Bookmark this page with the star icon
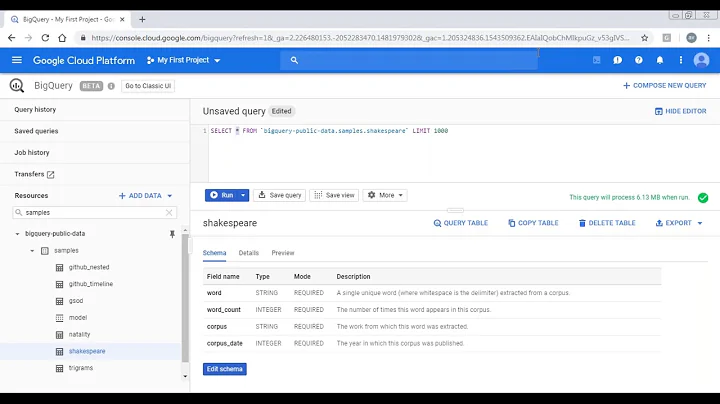 [x=645, y=38]
